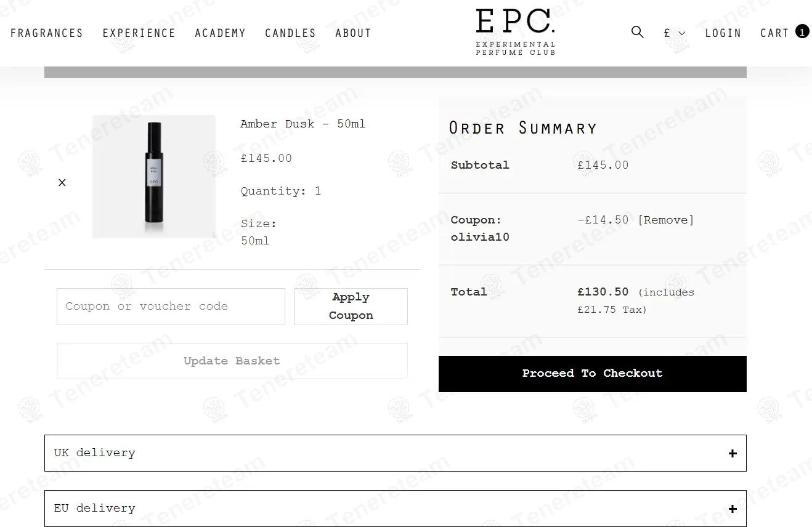Click the plus icon on UK delivery
This screenshot has height=527, width=812.
click(732, 453)
